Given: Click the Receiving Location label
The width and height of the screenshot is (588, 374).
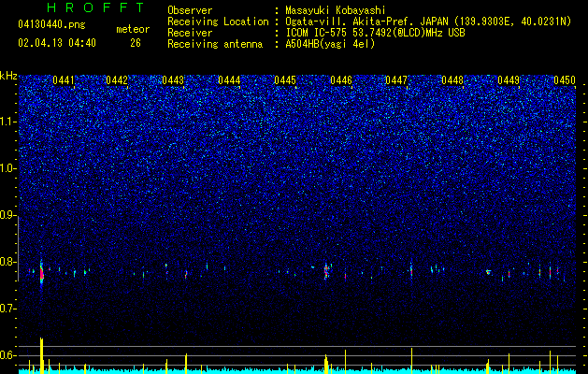Looking at the screenshot, I should (x=218, y=22).
